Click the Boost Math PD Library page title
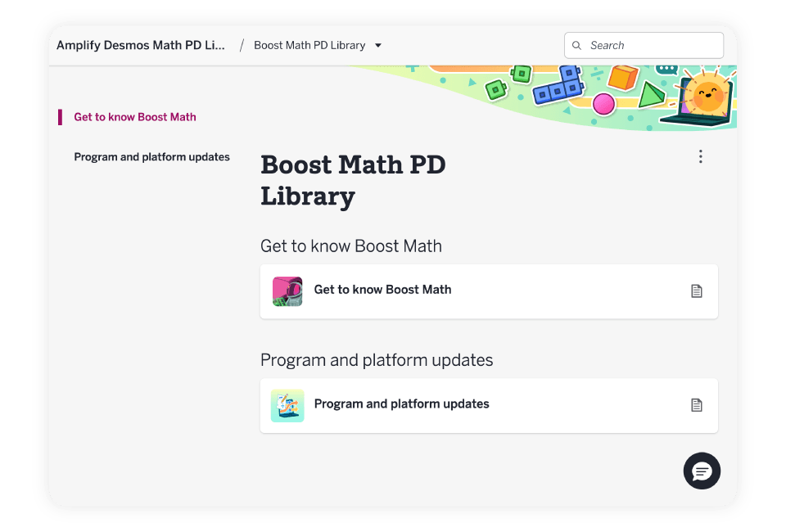The image size is (786, 532). [353, 180]
